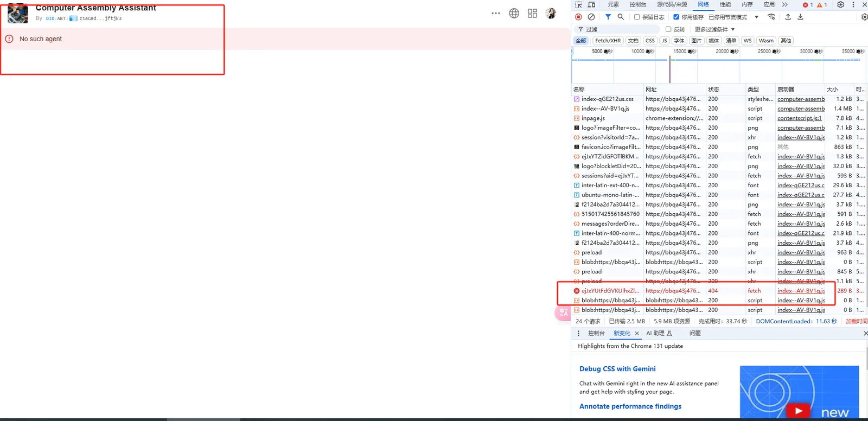Open the AI 助理 drawer tab
Screen dimensions: 868x421
point(659,333)
